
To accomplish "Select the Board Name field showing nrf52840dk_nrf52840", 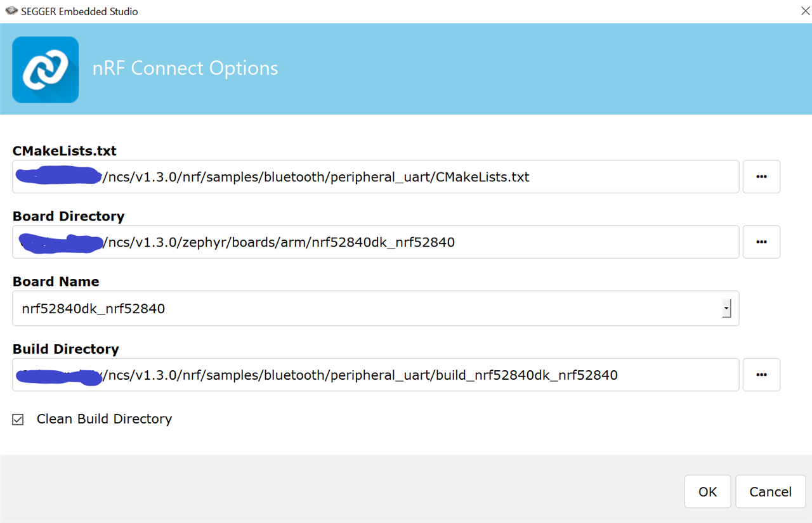I will [x=376, y=309].
